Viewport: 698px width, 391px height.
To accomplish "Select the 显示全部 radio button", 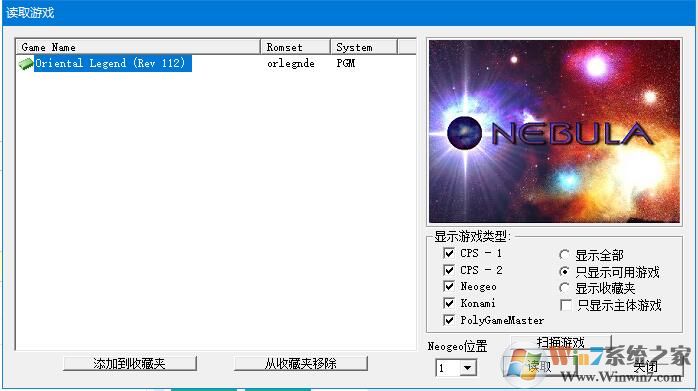I will pyautogui.click(x=564, y=255).
